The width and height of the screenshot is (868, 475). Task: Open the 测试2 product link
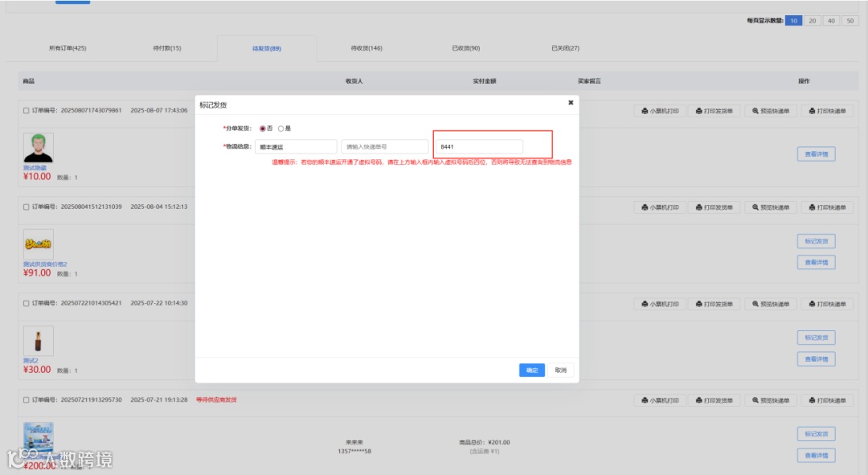click(x=31, y=360)
